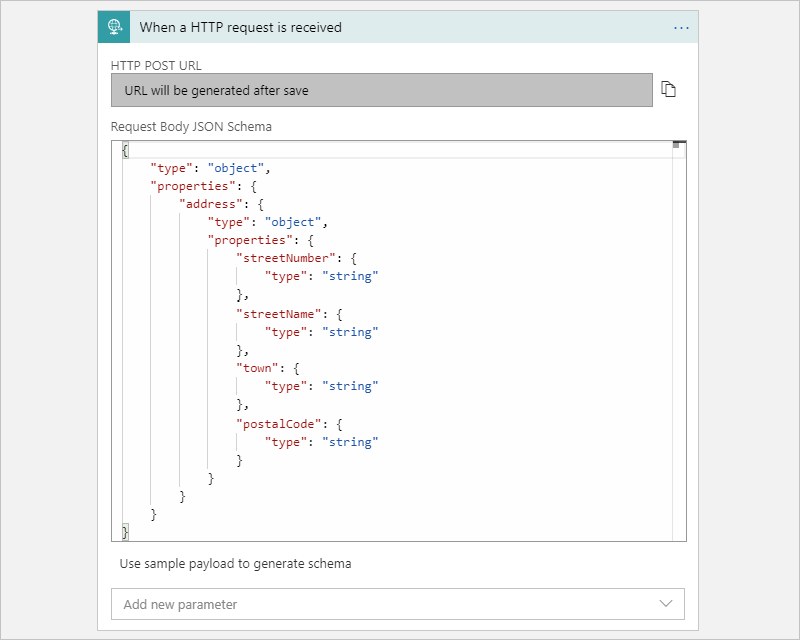Click the HTTP request trigger icon

(114, 28)
